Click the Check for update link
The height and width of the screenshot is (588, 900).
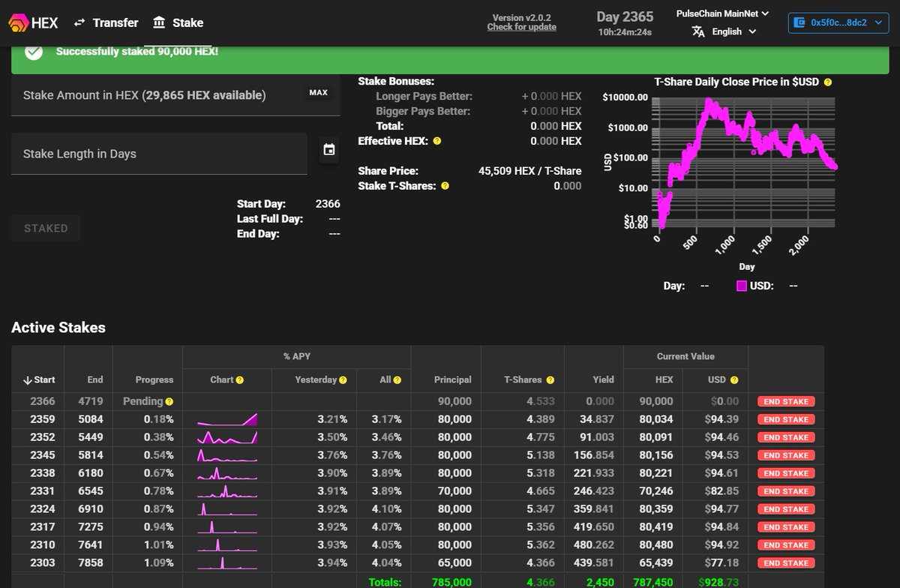click(x=522, y=27)
